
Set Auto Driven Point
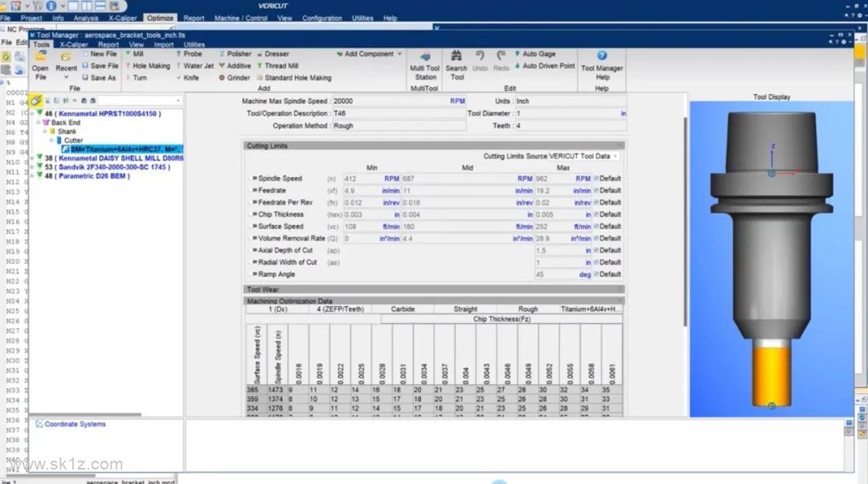545,66
